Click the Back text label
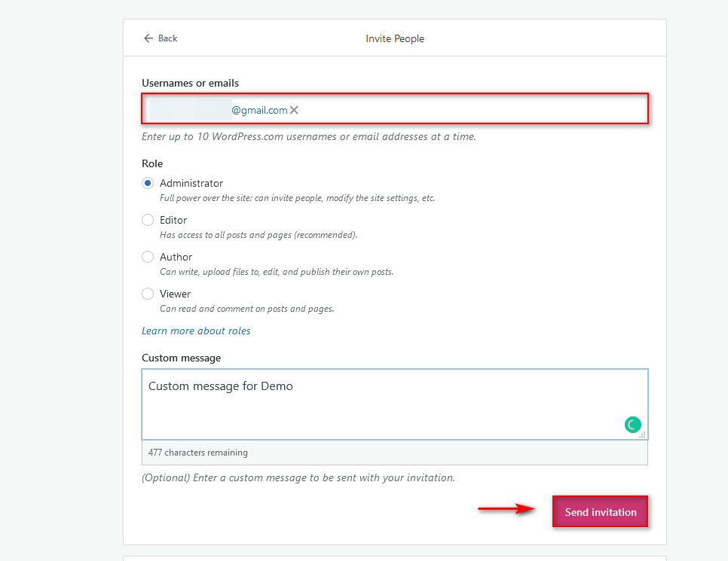728x561 pixels. pyautogui.click(x=167, y=38)
